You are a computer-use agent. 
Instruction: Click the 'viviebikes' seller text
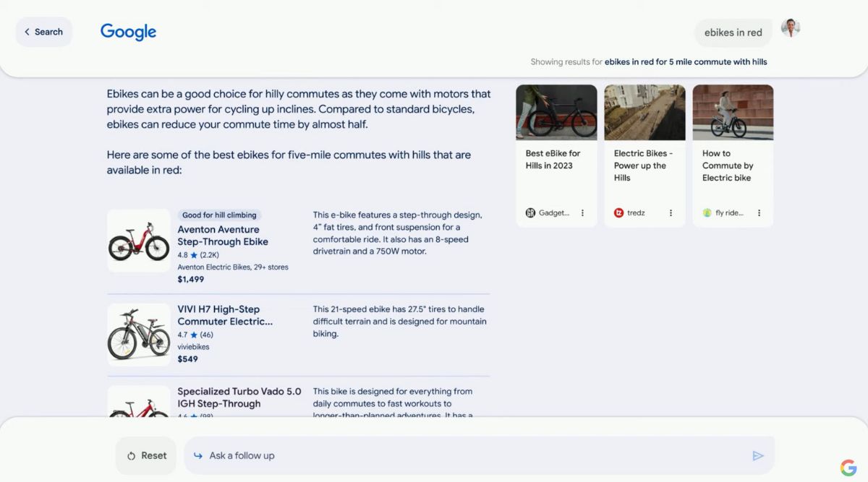tap(194, 347)
